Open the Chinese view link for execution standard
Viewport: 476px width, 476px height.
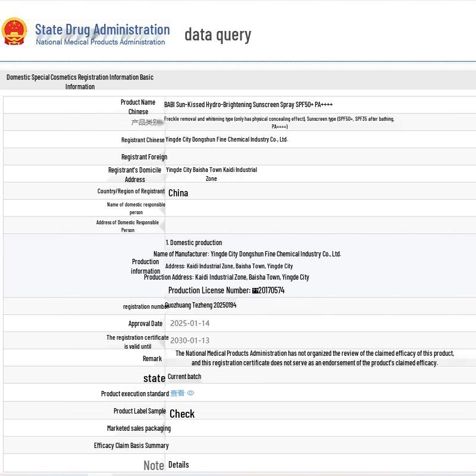pyautogui.click(x=177, y=393)
